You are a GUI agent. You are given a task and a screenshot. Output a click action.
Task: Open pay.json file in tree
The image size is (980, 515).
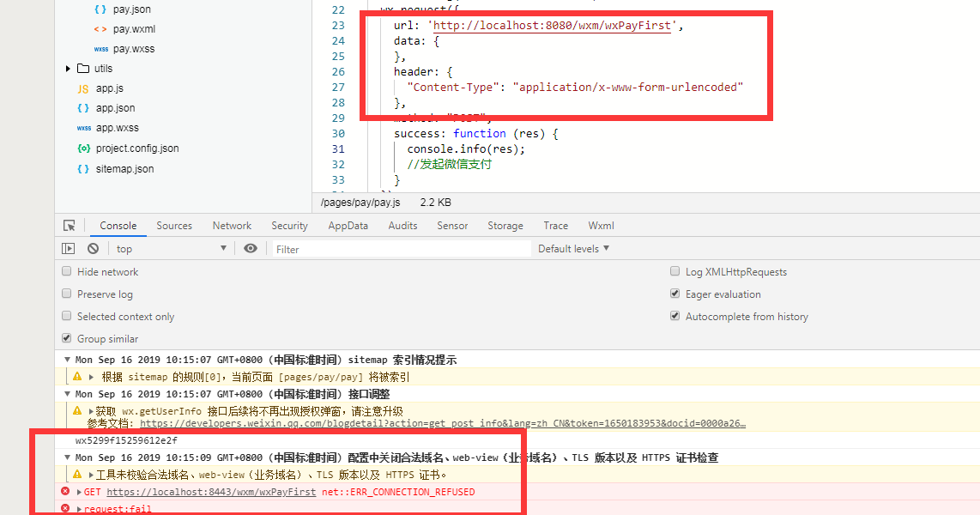pos(131,9)
